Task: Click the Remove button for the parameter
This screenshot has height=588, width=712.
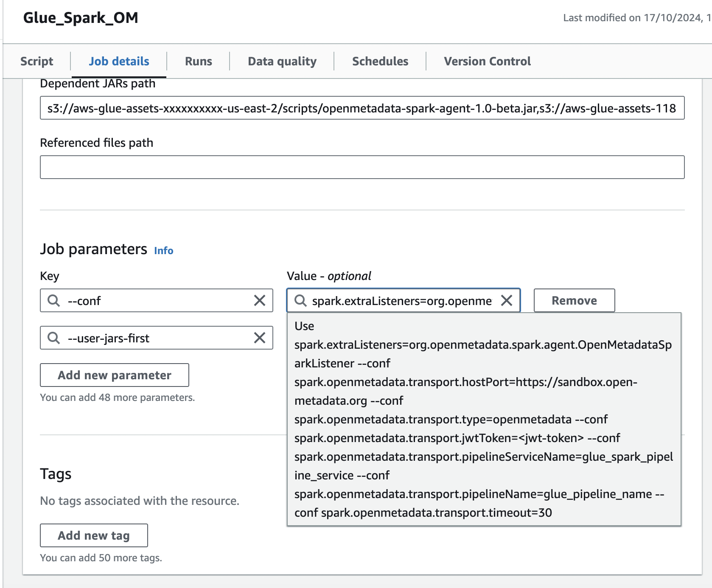Action: [574, 301]
